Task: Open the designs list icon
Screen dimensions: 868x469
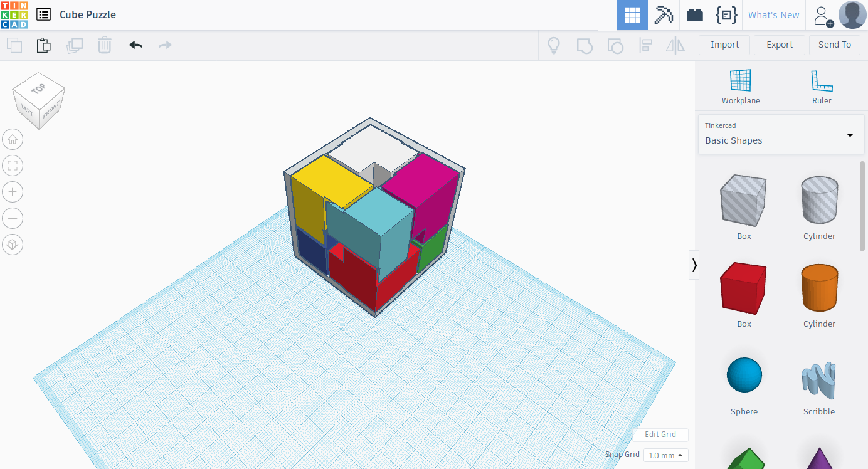Action: 43,14
